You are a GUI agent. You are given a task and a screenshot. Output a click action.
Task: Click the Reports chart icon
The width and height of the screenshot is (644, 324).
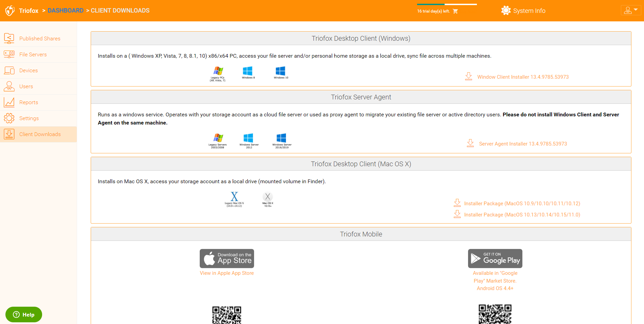coord(9,102)
